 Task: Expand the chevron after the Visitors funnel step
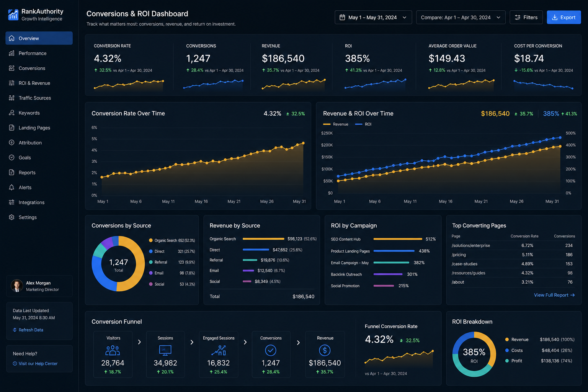[x=139, y=342]
